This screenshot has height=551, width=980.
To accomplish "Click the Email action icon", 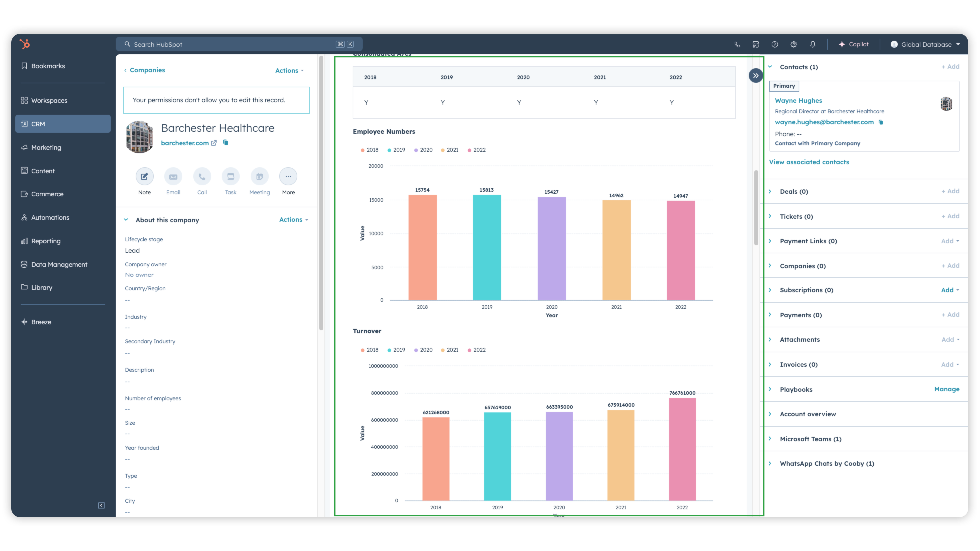I will [x=173, y=176].
